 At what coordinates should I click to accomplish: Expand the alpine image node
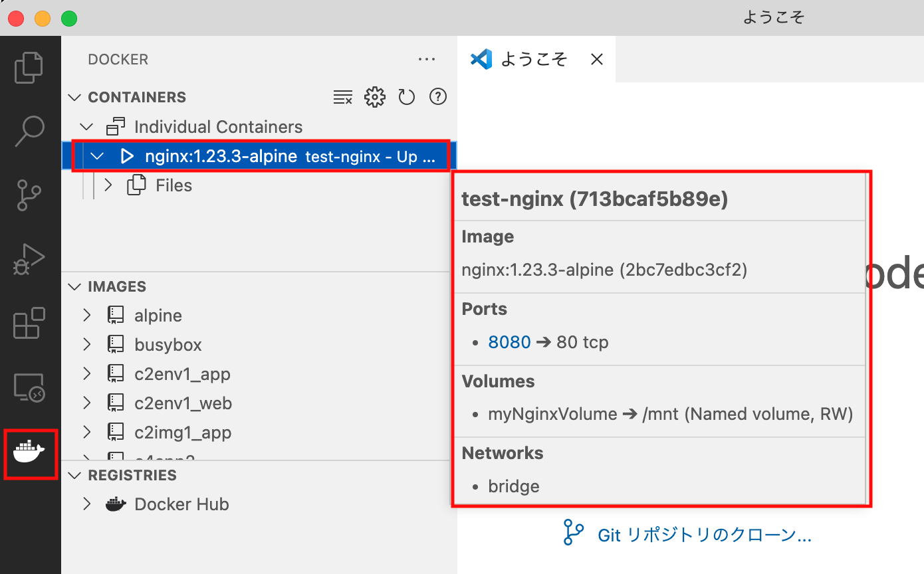[86, 315]
